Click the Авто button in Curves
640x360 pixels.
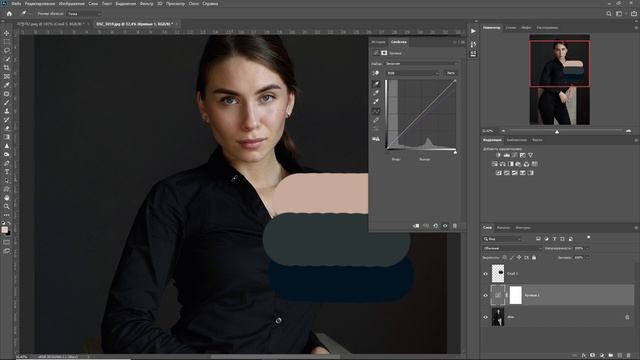[x=451, y=73]
